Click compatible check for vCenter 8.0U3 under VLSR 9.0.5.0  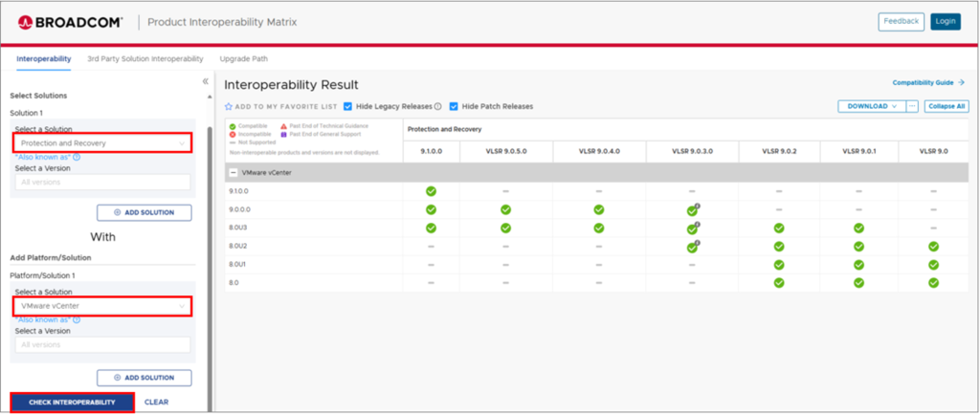[x=505, y=228]
